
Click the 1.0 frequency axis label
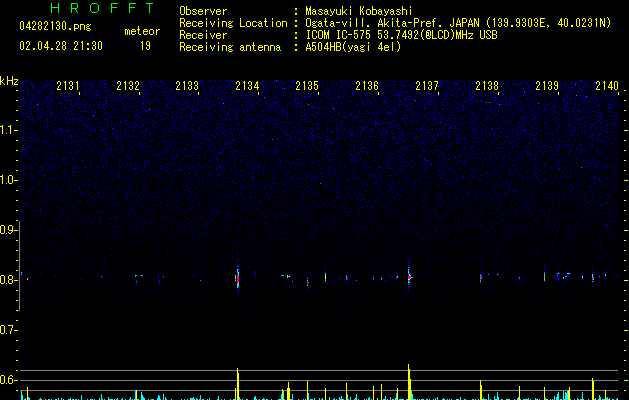pyautogui.click(x=8, y=180)
